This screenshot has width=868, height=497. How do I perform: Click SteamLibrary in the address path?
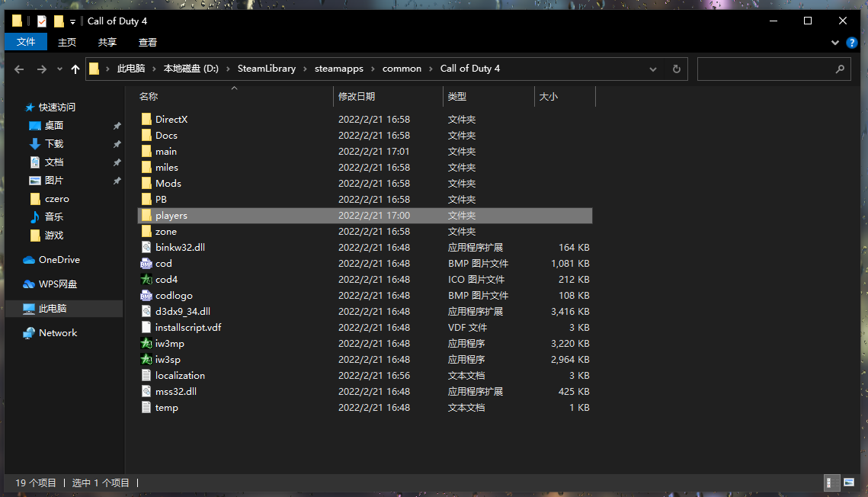266,69
